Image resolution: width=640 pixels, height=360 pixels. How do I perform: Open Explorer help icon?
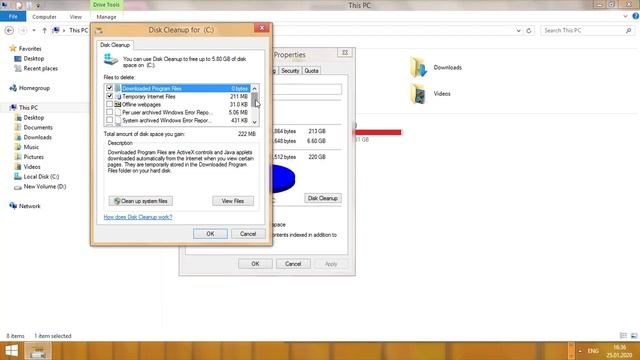coord(636,16)
